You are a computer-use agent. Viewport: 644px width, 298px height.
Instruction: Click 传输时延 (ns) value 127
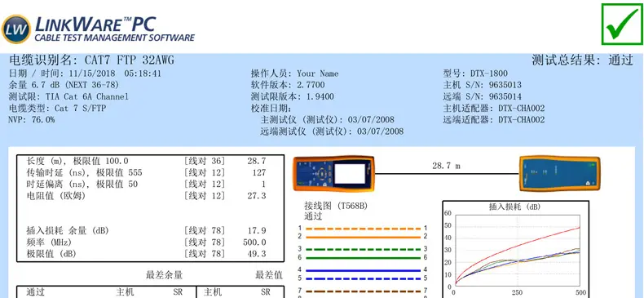[x=258, y=172]
